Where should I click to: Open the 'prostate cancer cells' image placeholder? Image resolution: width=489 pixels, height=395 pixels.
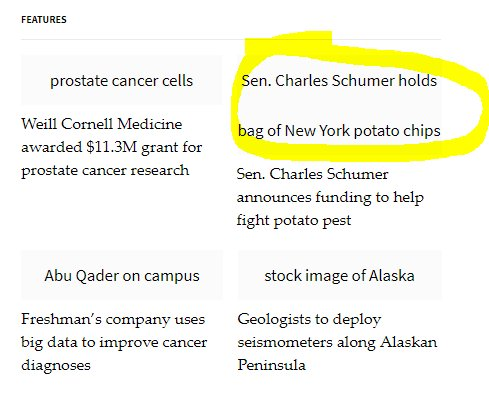[x=121, y=80]
